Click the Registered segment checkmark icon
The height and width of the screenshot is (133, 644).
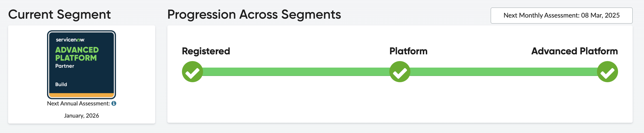[x=192, y=72]
